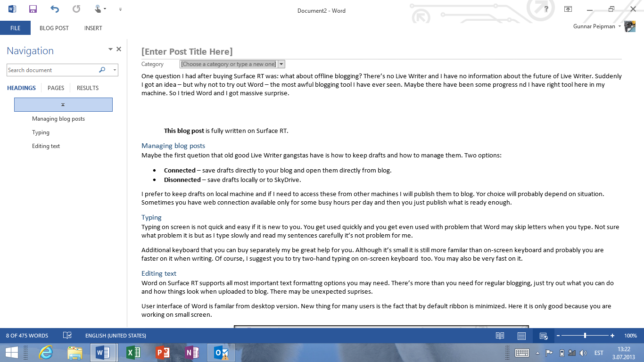
Task: Switch to the BLOG POST tab
Action: point(54,28)
